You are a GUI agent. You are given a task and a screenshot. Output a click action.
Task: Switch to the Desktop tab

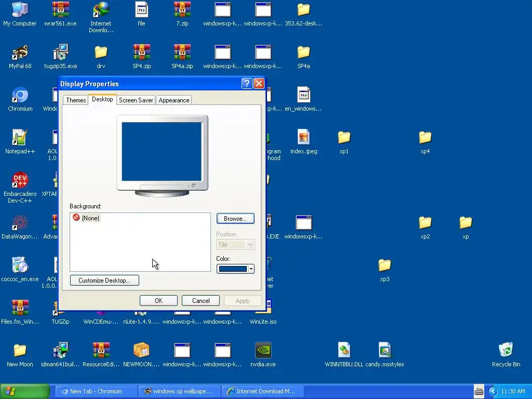tap(102, 99)
